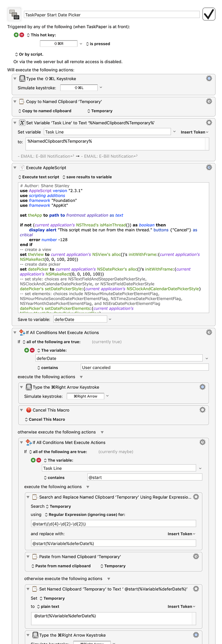Screen dimensions: 222x644
Task: Open Insert Token menu in Search and Replace
Action: tap(181, 534)
